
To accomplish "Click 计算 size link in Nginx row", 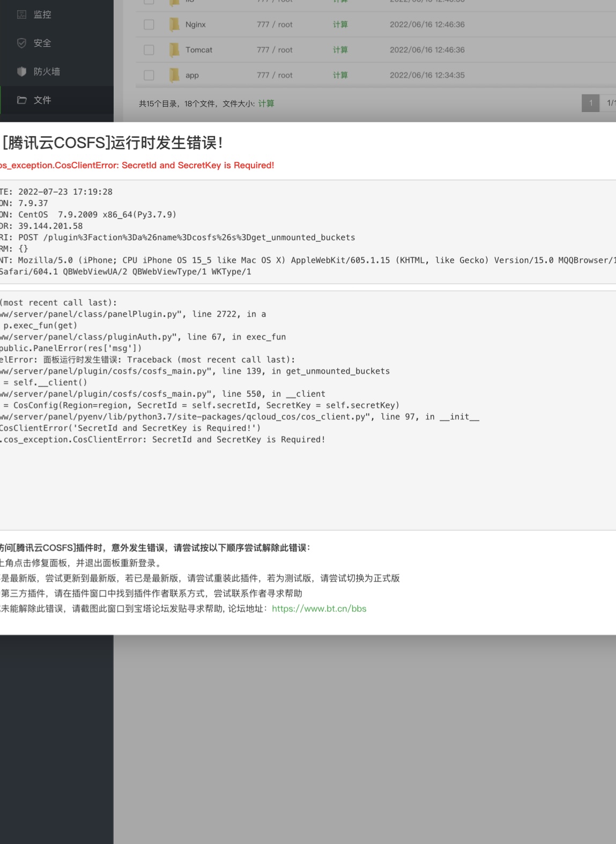I will [340, 25].
